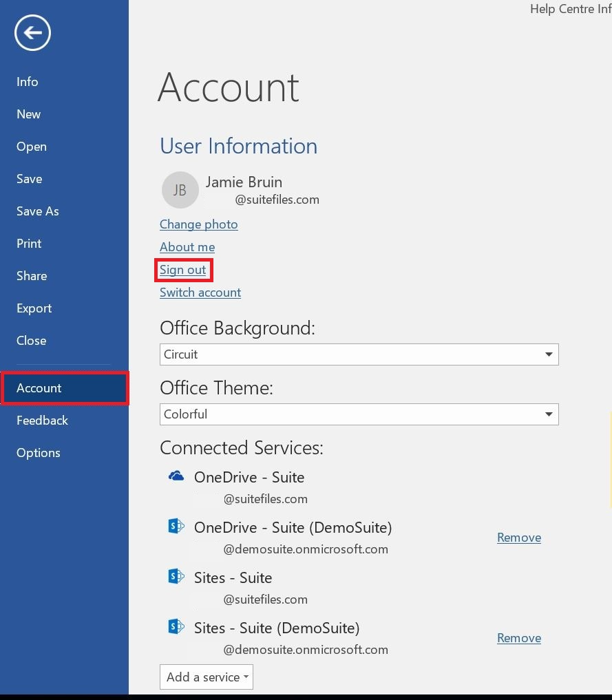Go to the Export page
This screenshot has width=612, height=700.
coord(34,308)
